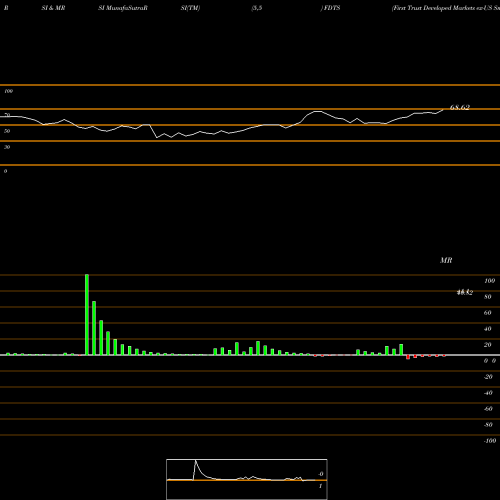Click the largest red negative MR bar
This screenshot has width=500, height=500.
tap(408, 357)
